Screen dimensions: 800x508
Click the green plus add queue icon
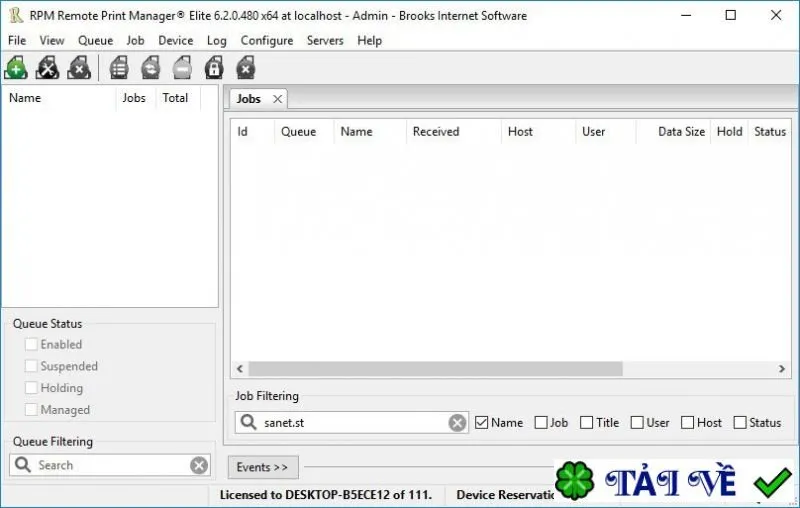point(16,68)
